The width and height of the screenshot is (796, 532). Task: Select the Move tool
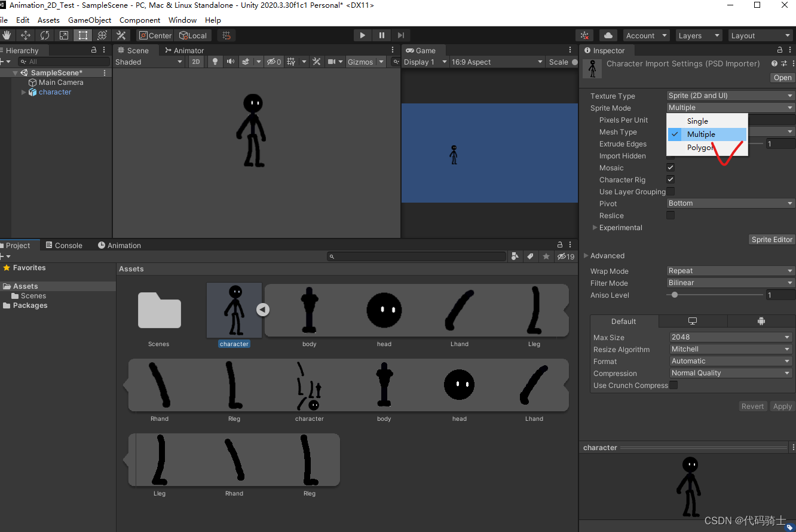click(x=26, y=35)
